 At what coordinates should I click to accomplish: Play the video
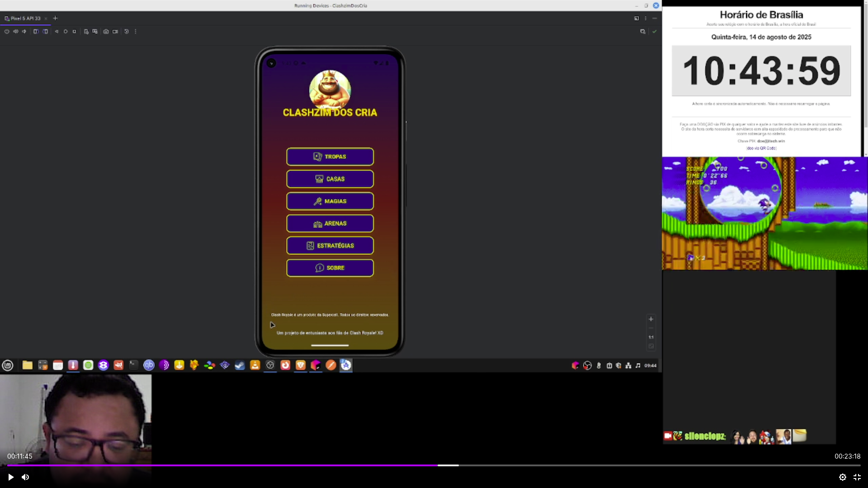(x=11, y=477)
